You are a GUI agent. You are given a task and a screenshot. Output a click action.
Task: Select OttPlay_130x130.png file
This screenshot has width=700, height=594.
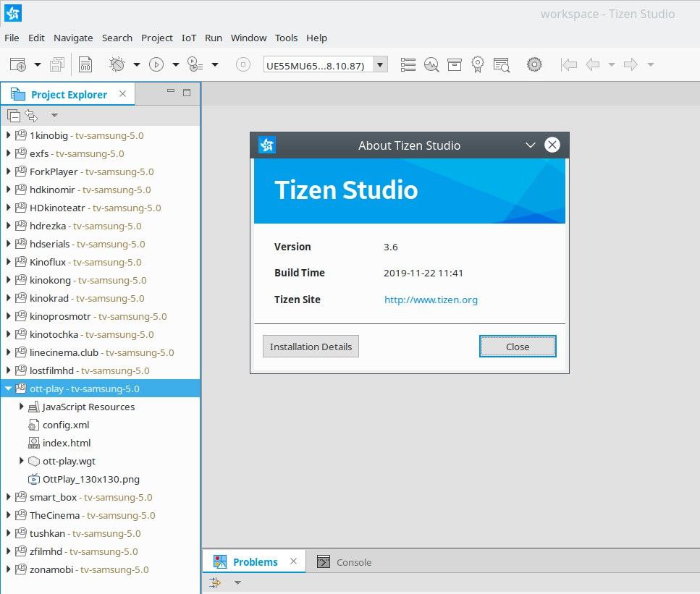pyautogui.click(x=90, y=479)
